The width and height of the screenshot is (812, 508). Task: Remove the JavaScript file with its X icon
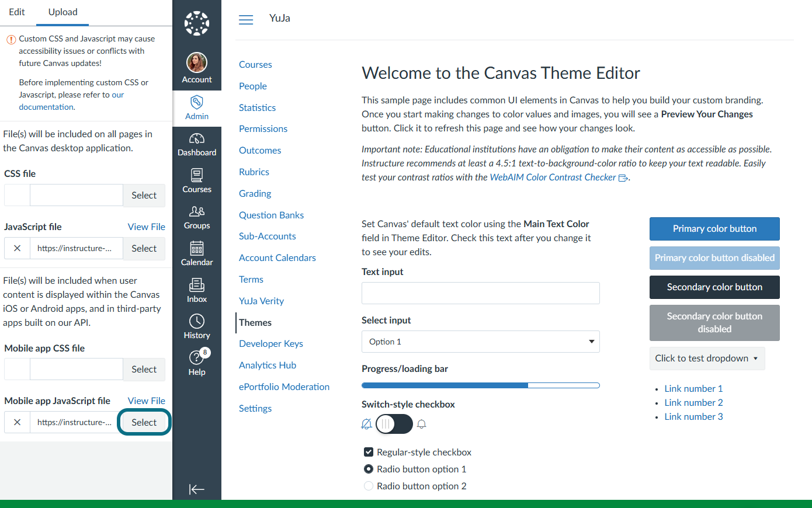click(x=18, y=248)
